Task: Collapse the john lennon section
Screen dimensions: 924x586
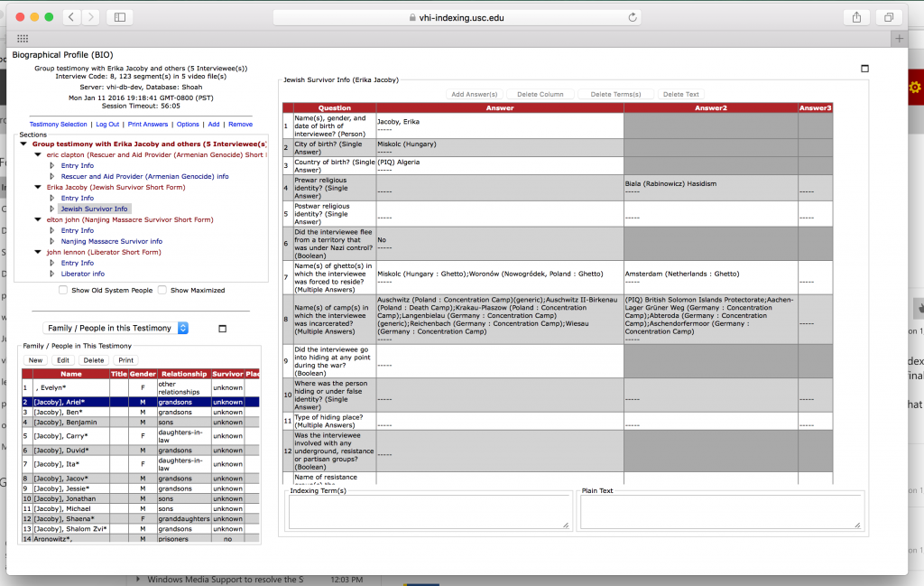Action: (38, 252)
